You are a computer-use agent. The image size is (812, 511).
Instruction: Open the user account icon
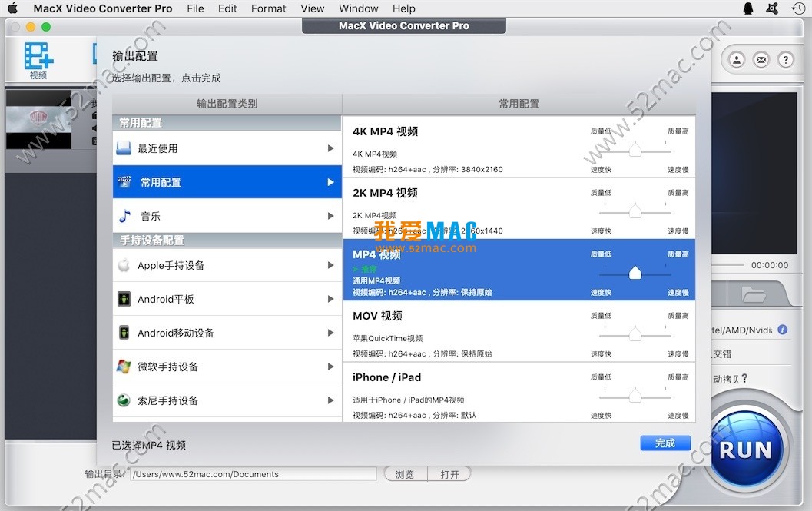click(737, 60)
